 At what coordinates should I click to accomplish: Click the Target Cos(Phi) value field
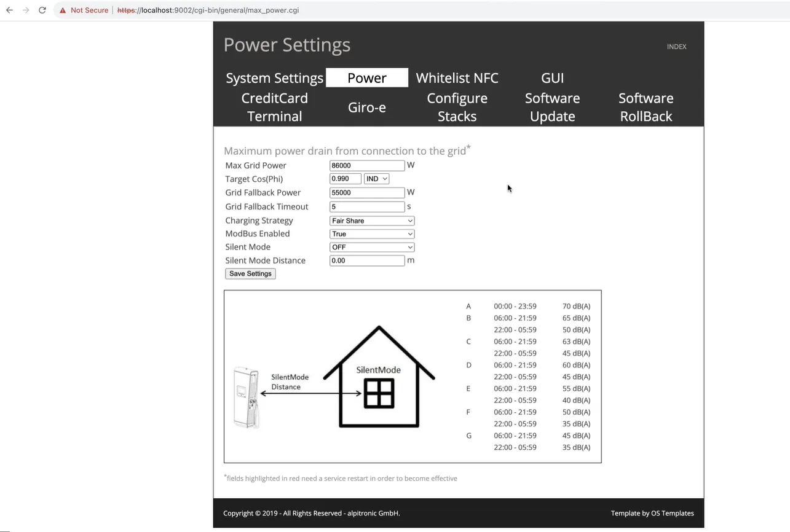pos(345,179)
